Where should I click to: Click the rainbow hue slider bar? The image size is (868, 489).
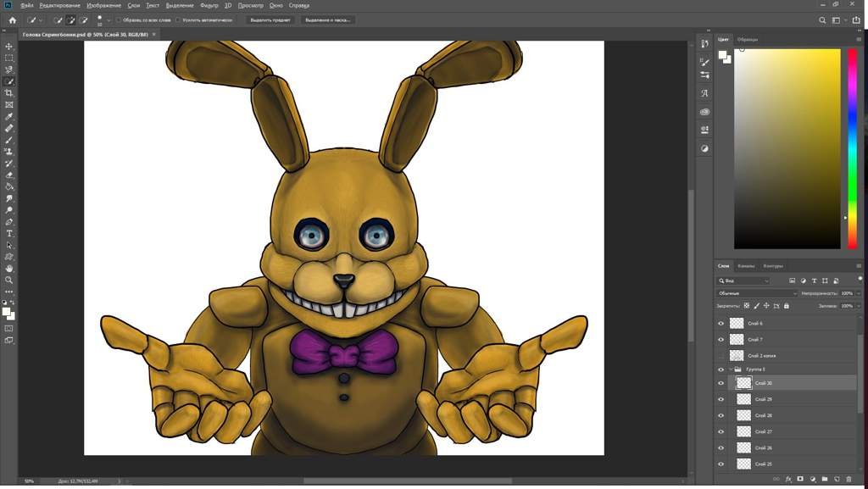click(853, 148)
